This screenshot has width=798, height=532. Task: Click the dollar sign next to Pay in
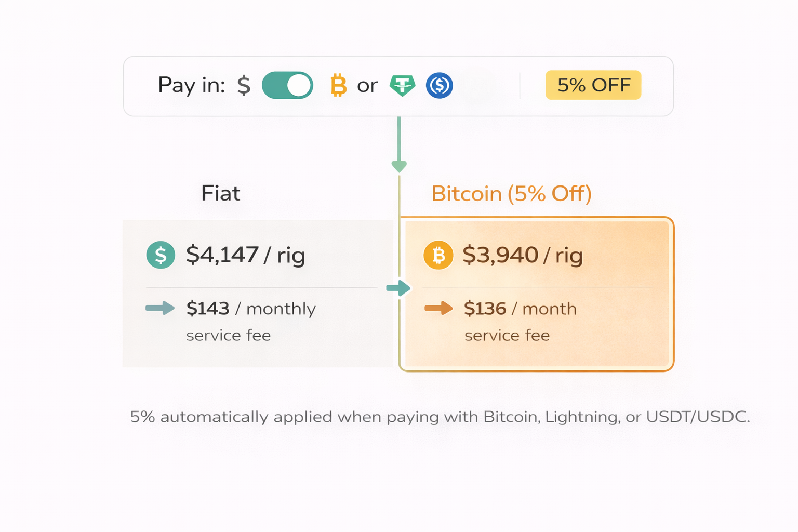click(x=244, y=85)
